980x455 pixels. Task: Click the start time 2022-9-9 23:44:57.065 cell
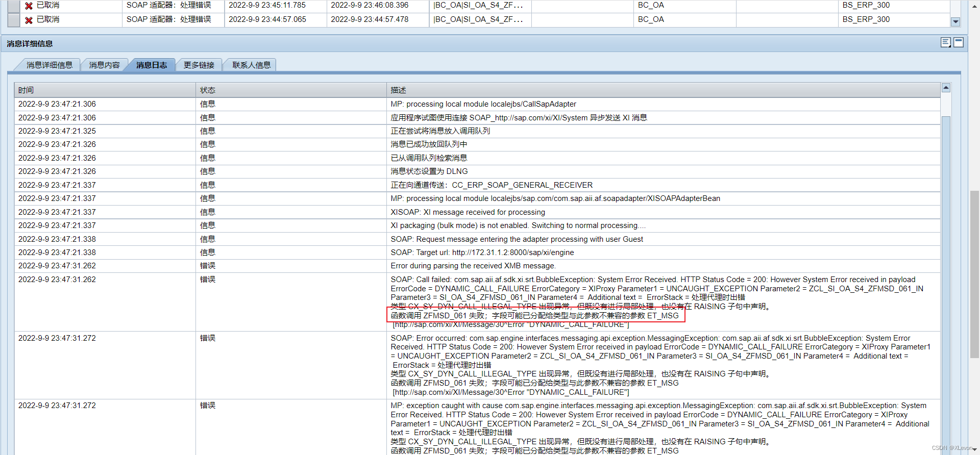tap(267, 19)
